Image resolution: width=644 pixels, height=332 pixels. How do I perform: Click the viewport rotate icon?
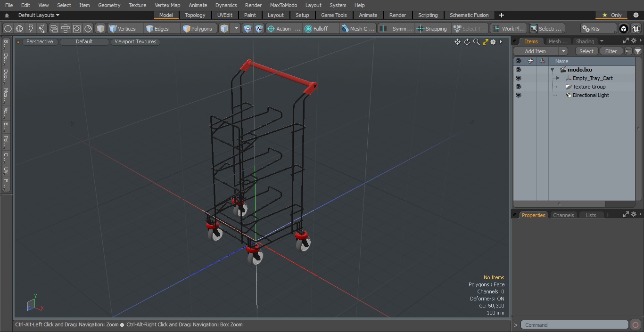[x=467, y=42]
